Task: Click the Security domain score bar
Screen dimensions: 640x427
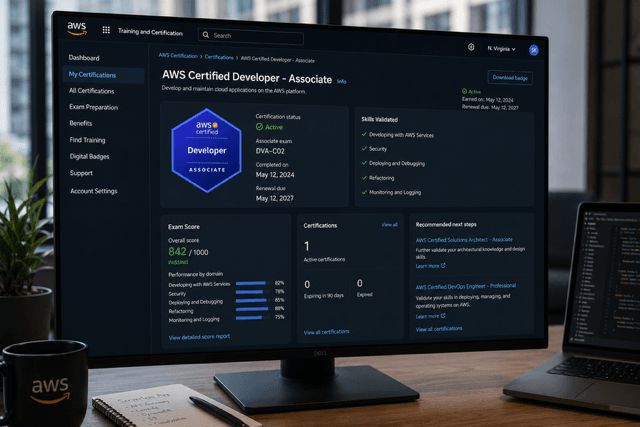Action: click(253, 291)
